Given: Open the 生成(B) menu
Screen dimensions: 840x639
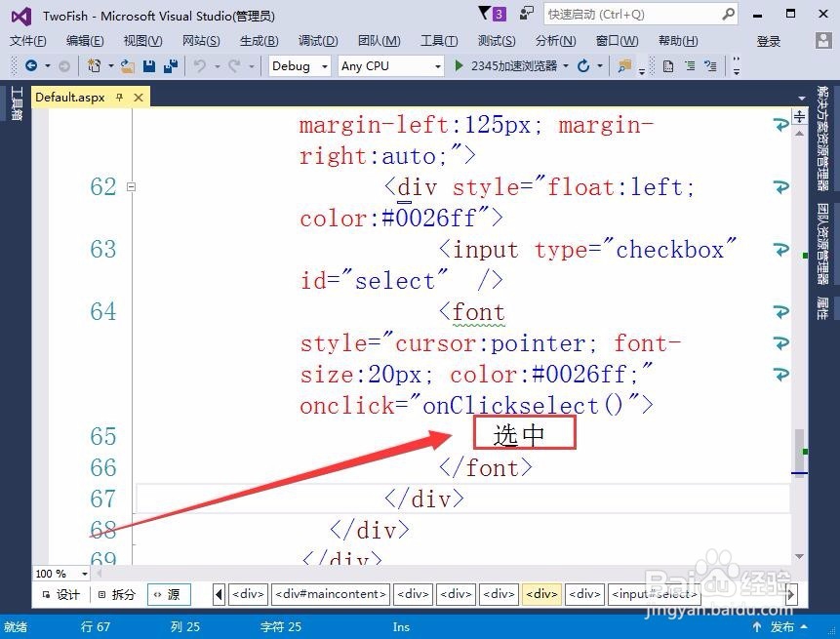Looking at the screenshot, I should click(x=260, y=41).
